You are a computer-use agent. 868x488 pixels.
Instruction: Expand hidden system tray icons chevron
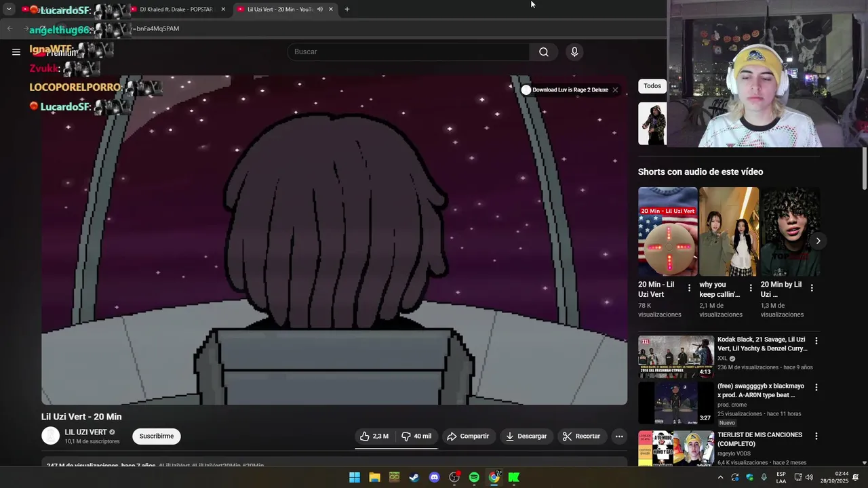[x=720, y=477]
